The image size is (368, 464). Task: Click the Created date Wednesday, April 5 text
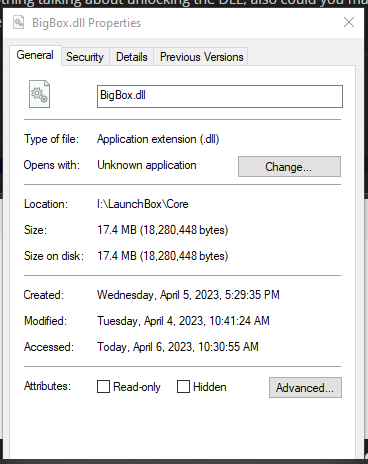click(188, 295)
